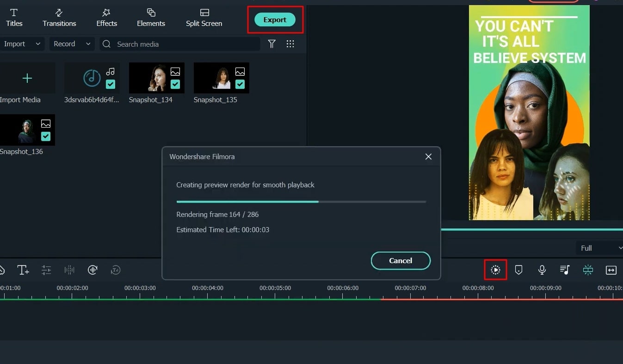Click checkmark on the 3dsrvab6b4d64f audio clip
The width and height of the screenshot is (623, 364).
point(111,84)
